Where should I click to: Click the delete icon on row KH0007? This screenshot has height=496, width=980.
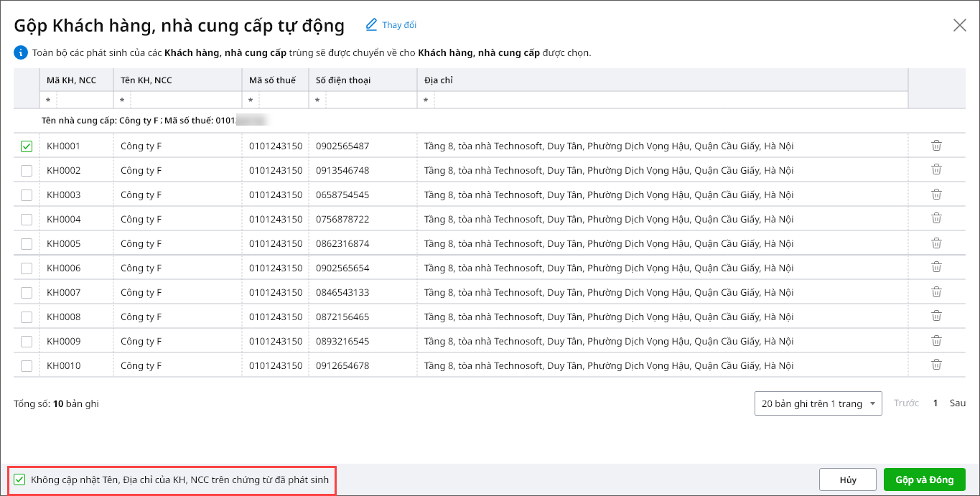pos(936,292)
